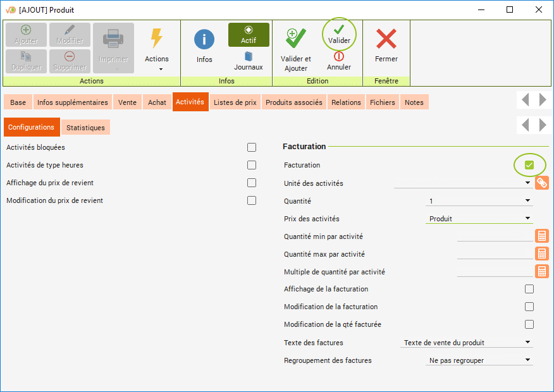Cancel the edit with the Annuler icon
The width and height of the screenshot is (554, 392).
(x=339, y=56)
